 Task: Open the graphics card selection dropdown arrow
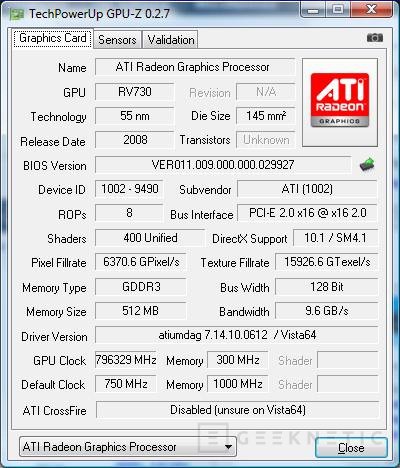[x=228, y=447]
